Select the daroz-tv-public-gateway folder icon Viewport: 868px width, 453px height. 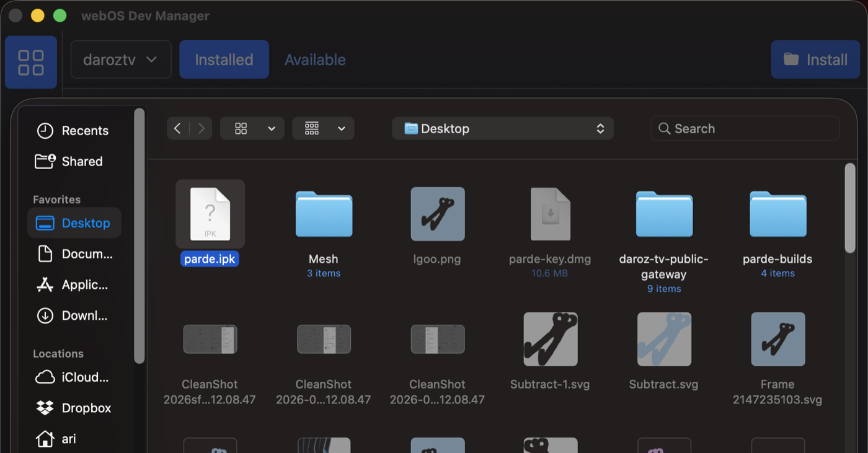click(x=664, y=214)
